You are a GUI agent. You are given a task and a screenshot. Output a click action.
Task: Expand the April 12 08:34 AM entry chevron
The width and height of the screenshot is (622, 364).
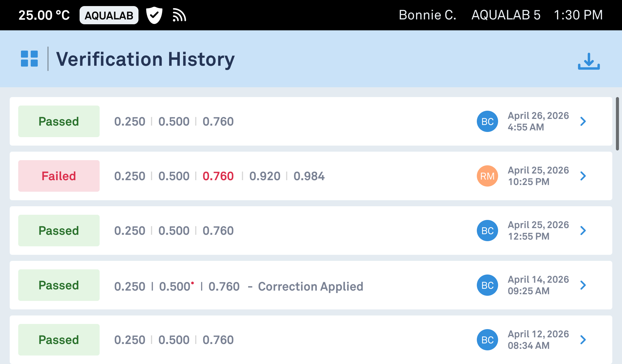(583, 340)
